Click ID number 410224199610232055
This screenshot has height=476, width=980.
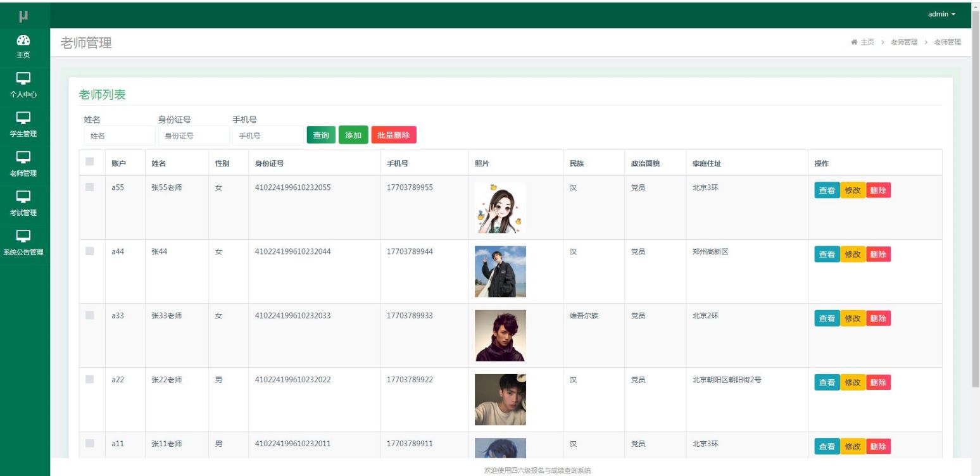pyautogui.click(x=292, y=187)
